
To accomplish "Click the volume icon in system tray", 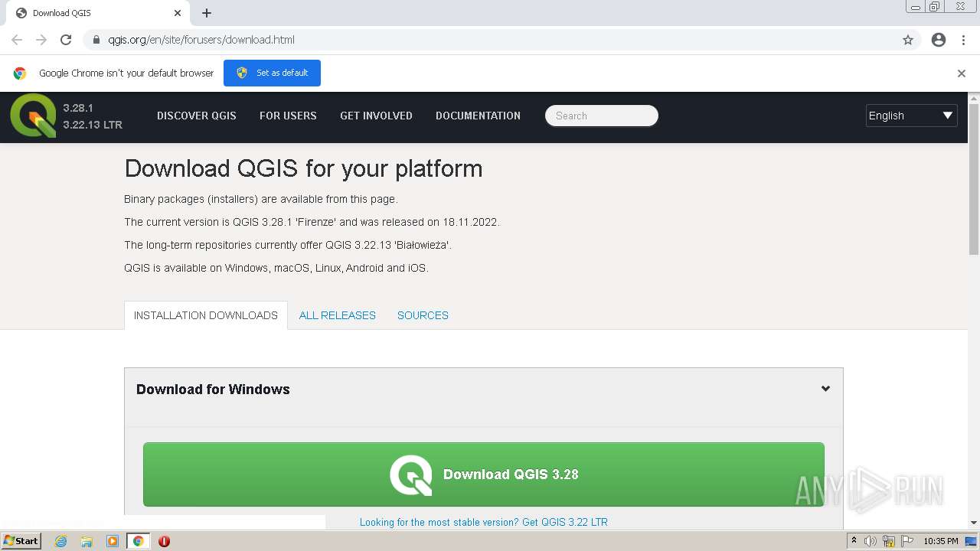I will [x=871, y=541].
